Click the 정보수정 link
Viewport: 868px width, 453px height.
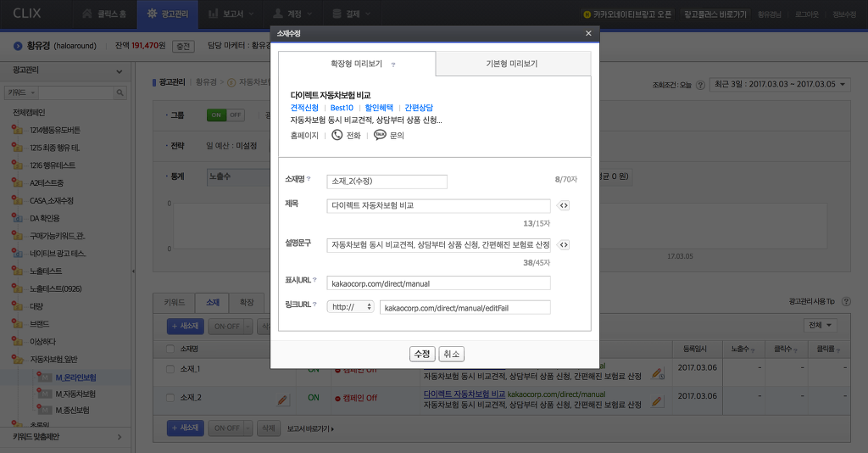click(x=844, y=14)
